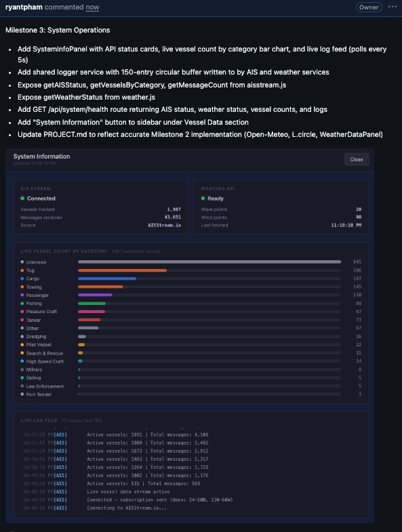The height and width of the screenshot is (532, 402).
Task: Click the Pilot Vessel color dot
Action: pyautogui.click(x=22, y=345)
